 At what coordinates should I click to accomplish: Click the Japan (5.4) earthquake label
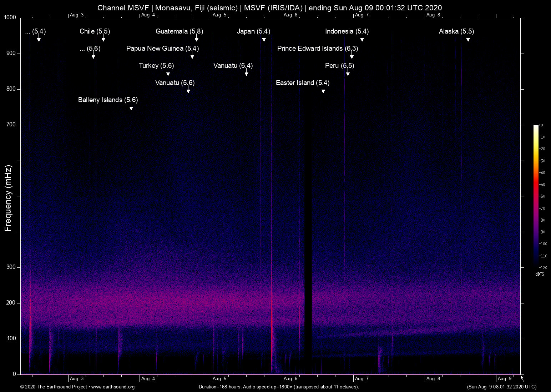(253, 31)
